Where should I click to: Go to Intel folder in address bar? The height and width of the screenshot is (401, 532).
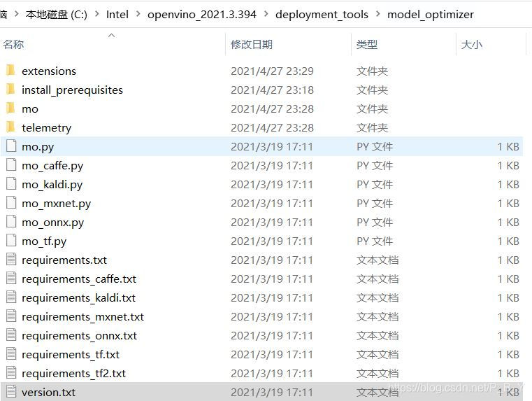[117, 15]
